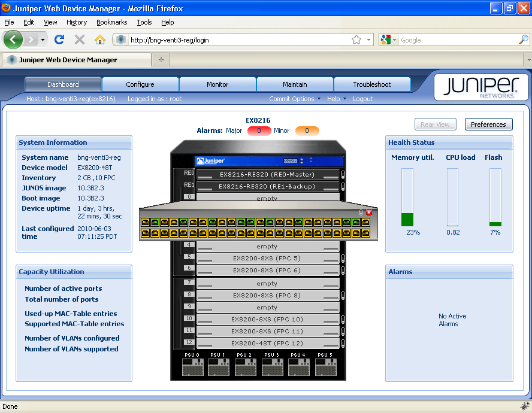532x413 pixels.
Task: Log out using the Logout link
Action: [x=362, y=99]
